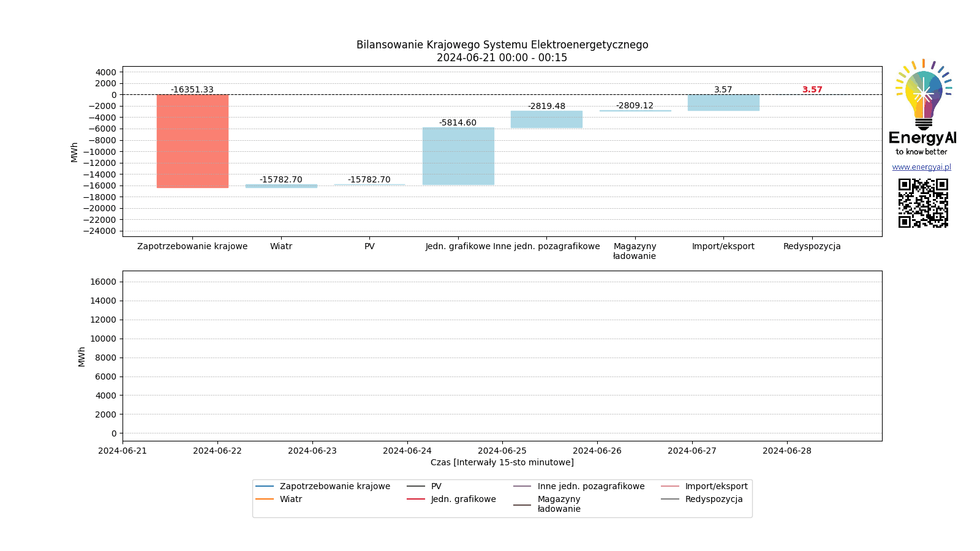Select the Import/eksport waterfall bar
The image size is (980, 551).
[723, 103]
